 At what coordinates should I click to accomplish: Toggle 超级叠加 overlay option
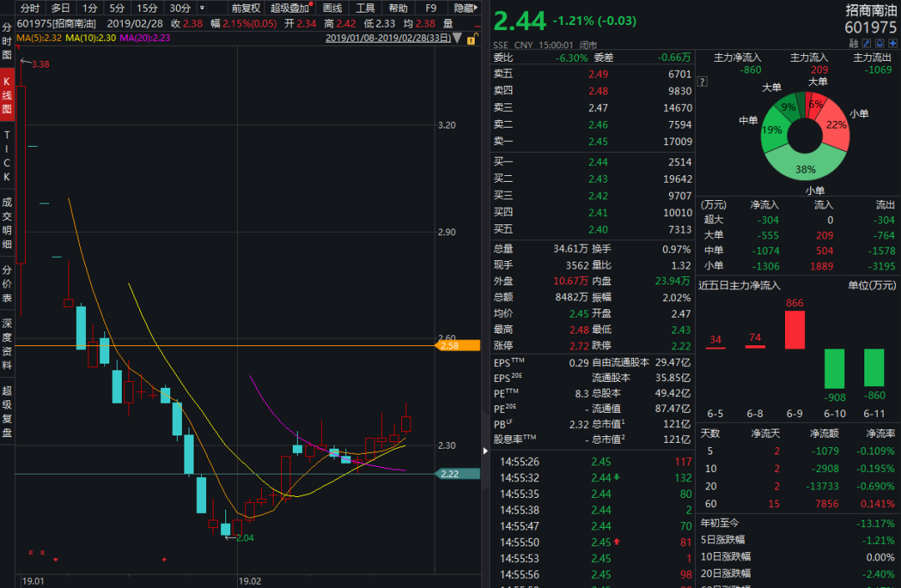290,8
